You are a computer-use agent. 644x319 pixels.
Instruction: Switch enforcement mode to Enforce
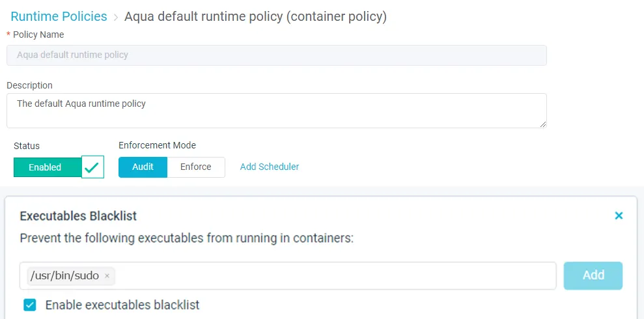(196, 167)
